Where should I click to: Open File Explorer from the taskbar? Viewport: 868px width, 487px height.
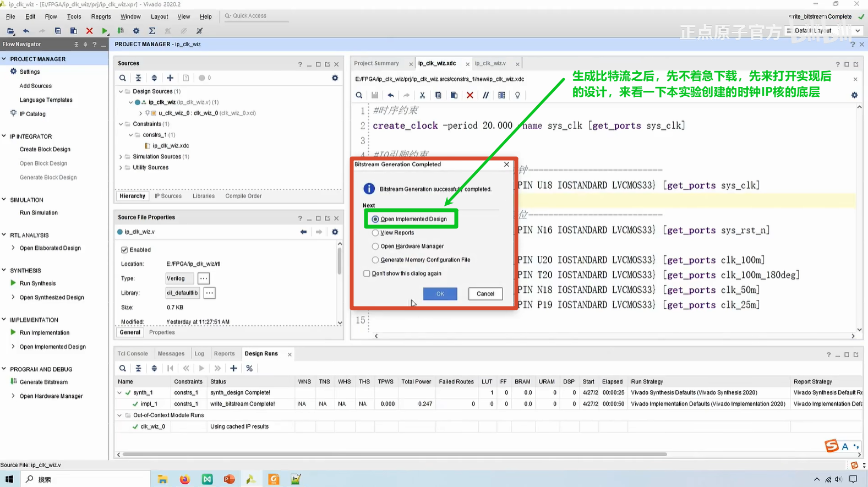coord(162,479)
